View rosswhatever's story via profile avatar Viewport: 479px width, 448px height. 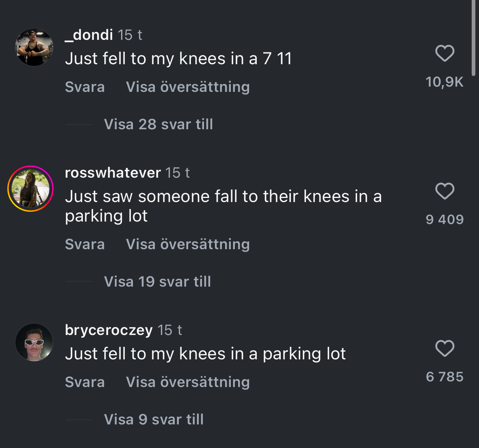click(30, 189)
